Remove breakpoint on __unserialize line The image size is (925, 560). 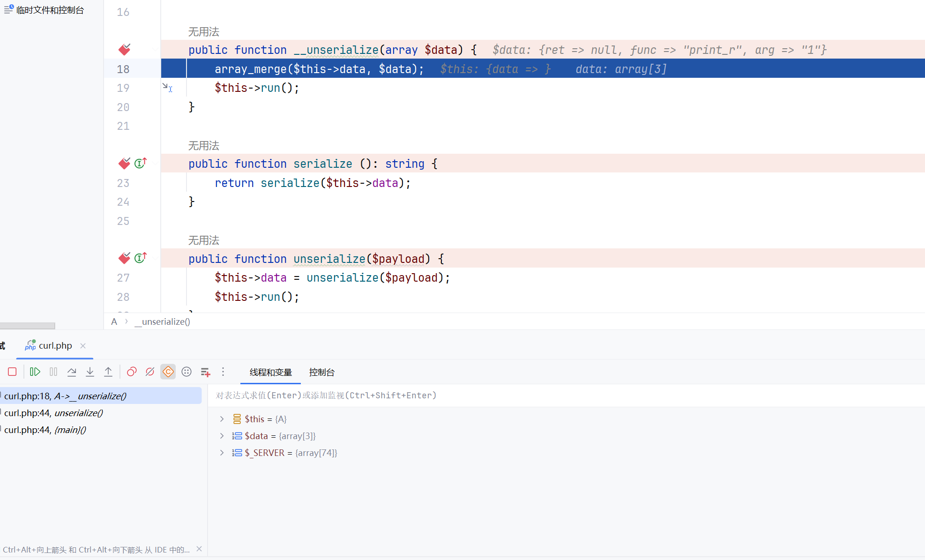click(124, 50)
